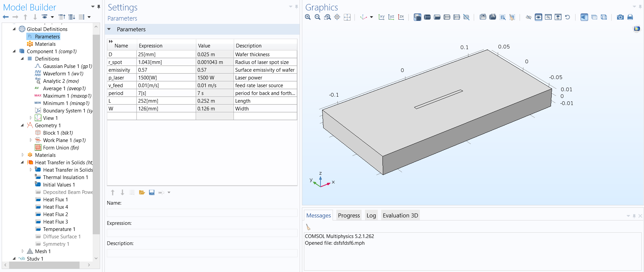Toggle wireframe rendering in Graphics toolbar

604,17
